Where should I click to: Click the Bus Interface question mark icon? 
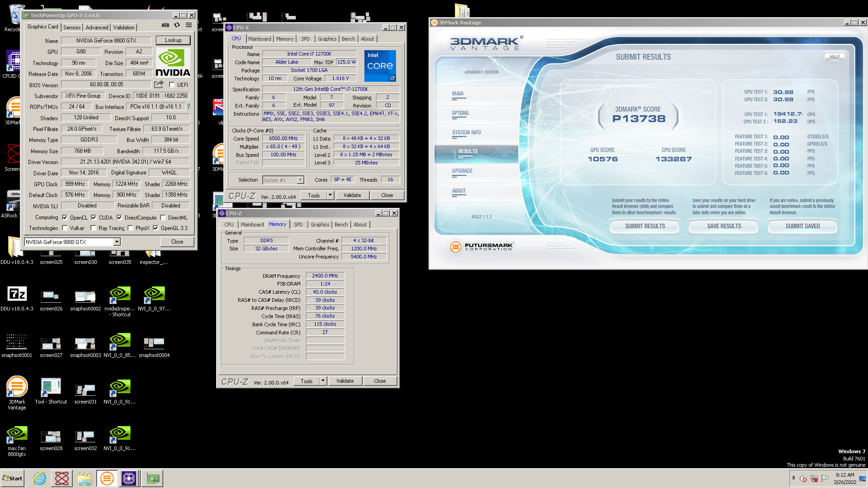click(189, 107)
